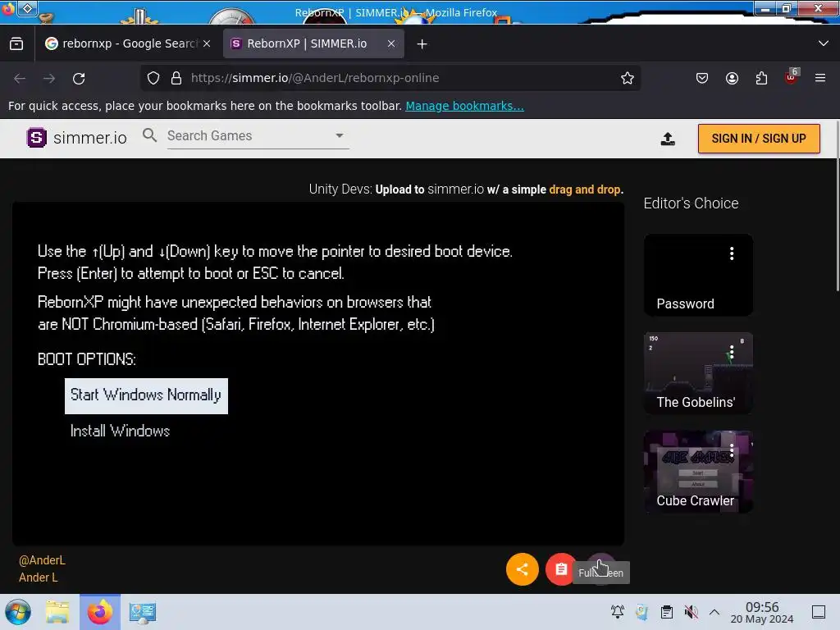Viewport: 840px width, 630px height.
Task: Open the clock showing 09:56
Action: tap(762, 612)
